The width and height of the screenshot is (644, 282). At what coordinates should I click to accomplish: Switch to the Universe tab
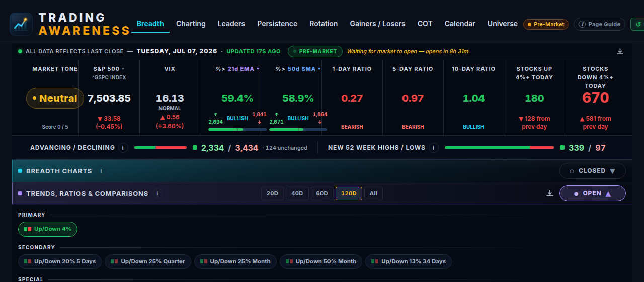tap(503, 24)
